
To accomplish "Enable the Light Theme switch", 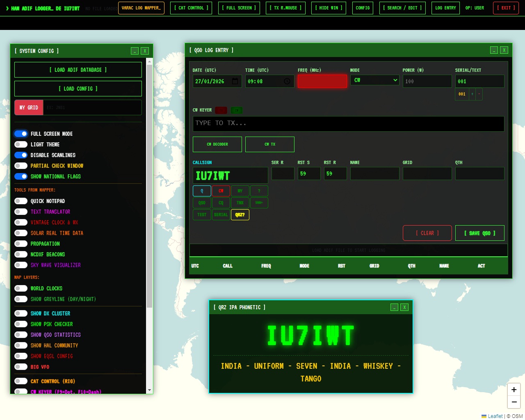I will coord(21,144).
